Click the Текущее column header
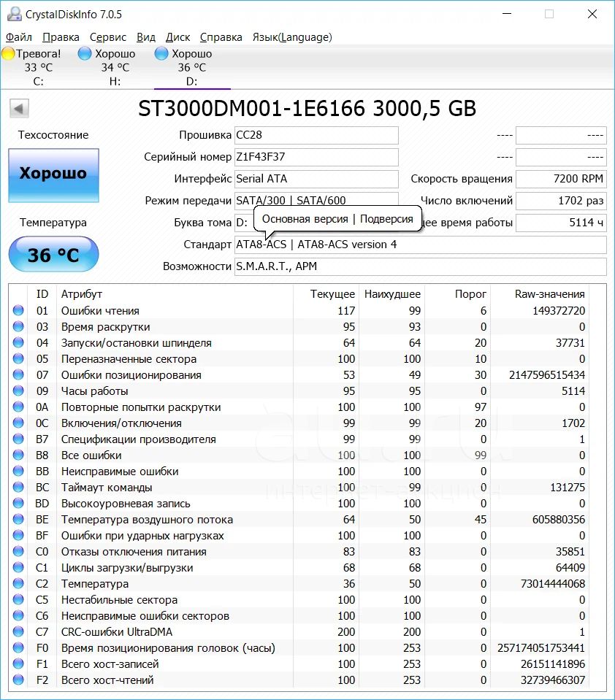The width and height of the screenshot is (615, 700). (326, 293)
